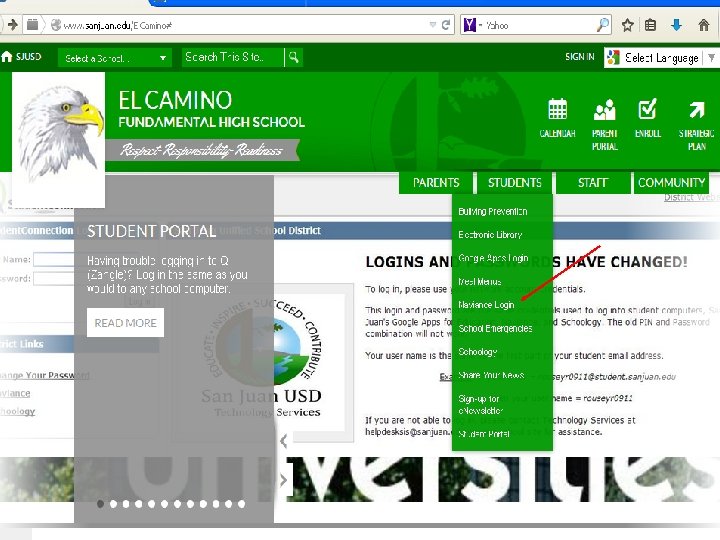Image resolution: width=720 pixels, height=540 pixels.
Task: Select School Emergencies menu item
Action: (495, 328)
